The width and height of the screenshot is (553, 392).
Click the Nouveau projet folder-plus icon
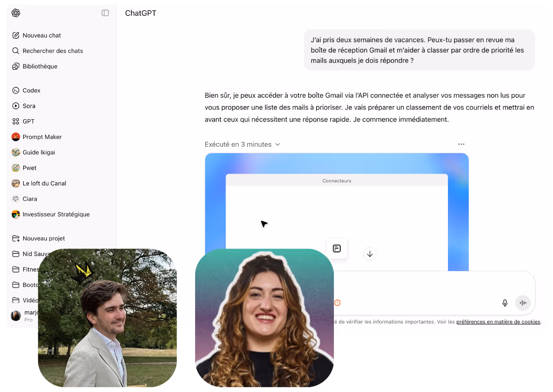(x=16, y=238)
